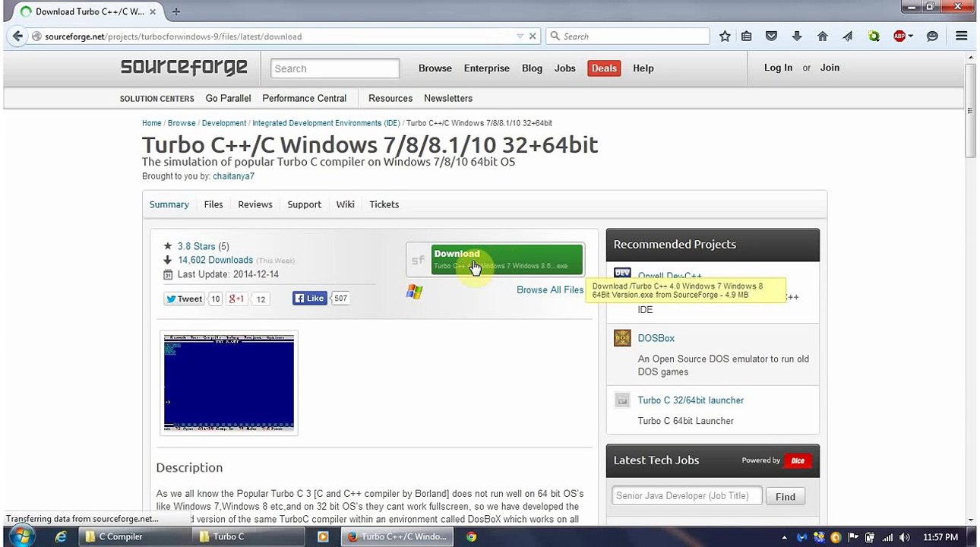The height and width of the screenshot is (547, 980).
Task: Click the DOSBox project icon
Action: [x=622, y=338]
